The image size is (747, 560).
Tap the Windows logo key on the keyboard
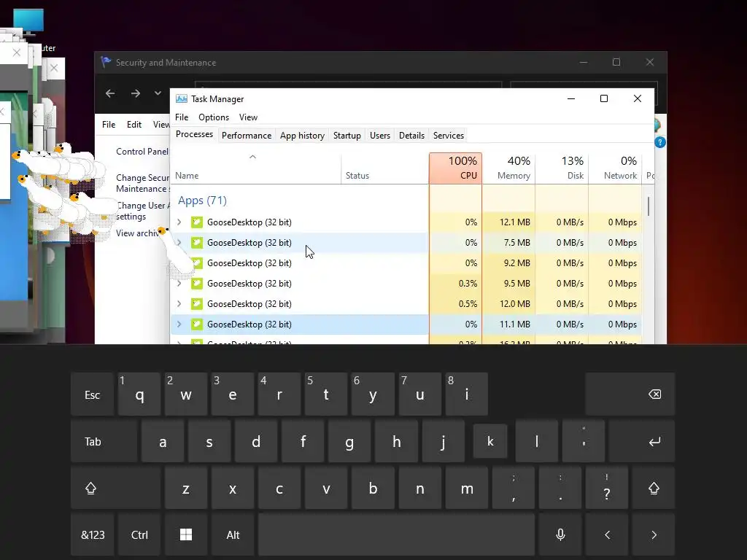[x=186, y=534]
